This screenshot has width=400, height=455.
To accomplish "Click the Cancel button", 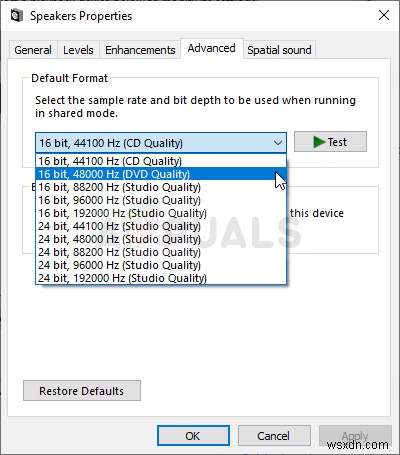I will [x=274, y=435].
